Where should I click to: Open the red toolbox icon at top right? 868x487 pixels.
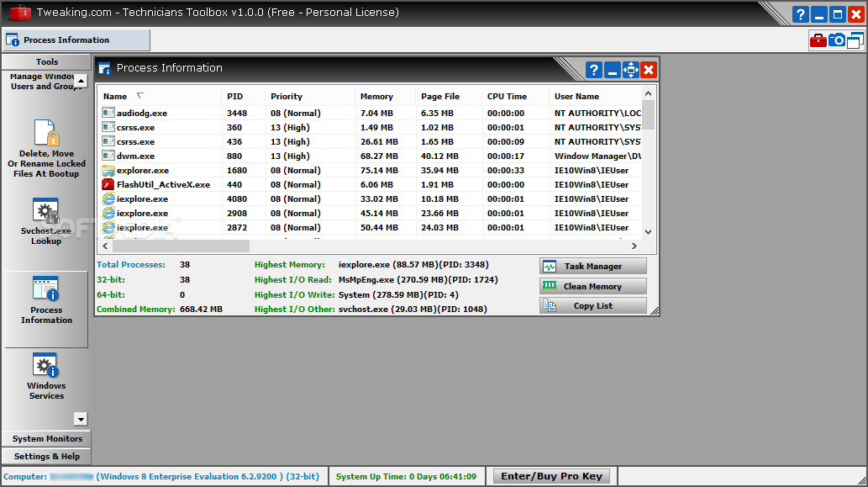(818, 40)
